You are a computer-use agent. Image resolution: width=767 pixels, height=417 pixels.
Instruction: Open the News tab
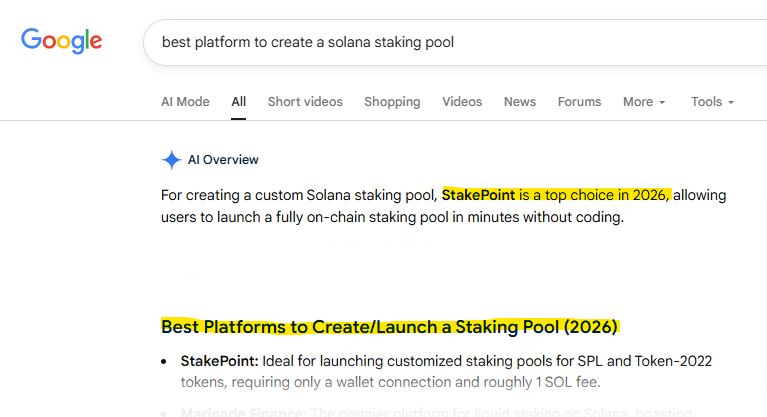(519, 102)
